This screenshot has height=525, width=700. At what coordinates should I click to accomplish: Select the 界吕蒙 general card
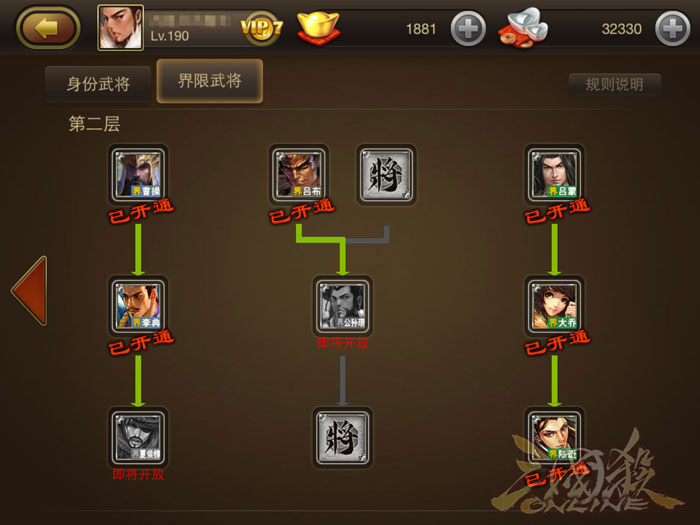554,175
